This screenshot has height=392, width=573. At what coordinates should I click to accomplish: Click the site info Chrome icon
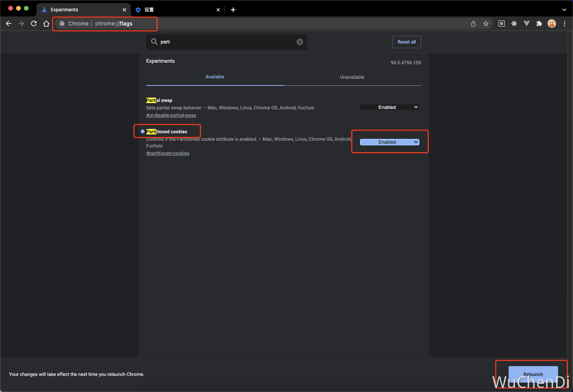pyautogui.click(x=62, y=24)
